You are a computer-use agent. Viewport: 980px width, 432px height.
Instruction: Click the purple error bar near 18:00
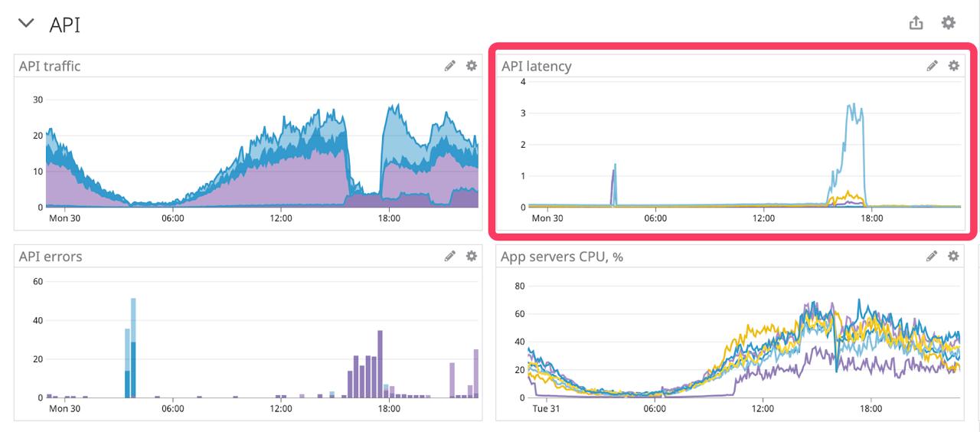click(x=380, y=364)
